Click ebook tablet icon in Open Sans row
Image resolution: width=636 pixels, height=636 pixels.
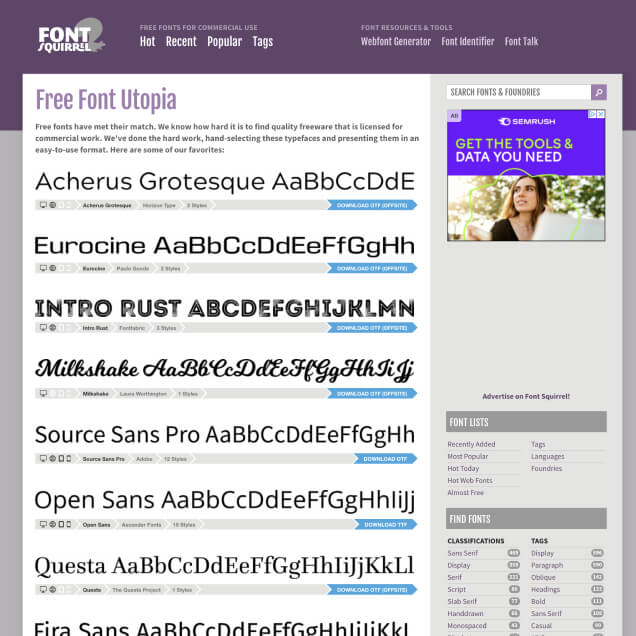(61, 524)
